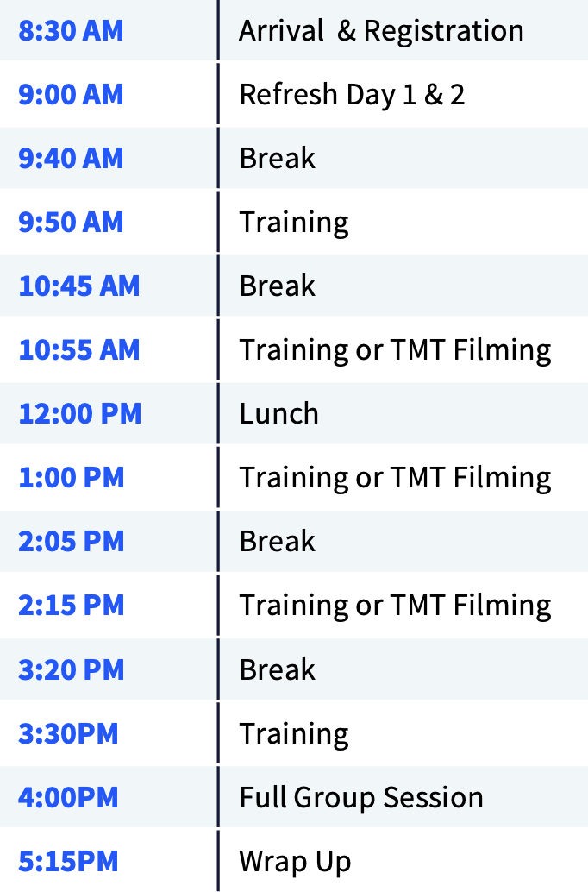Viewport: 588px width, 892px height.
Task: Click the Break entry beside 9:40 AM
Action: pos(277,159)
